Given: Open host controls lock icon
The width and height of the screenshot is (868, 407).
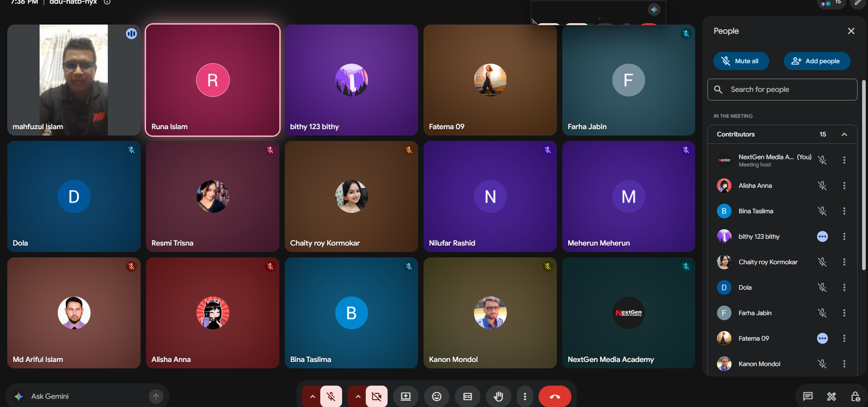Looking at the screenshot, I should [x=855, y=397].
